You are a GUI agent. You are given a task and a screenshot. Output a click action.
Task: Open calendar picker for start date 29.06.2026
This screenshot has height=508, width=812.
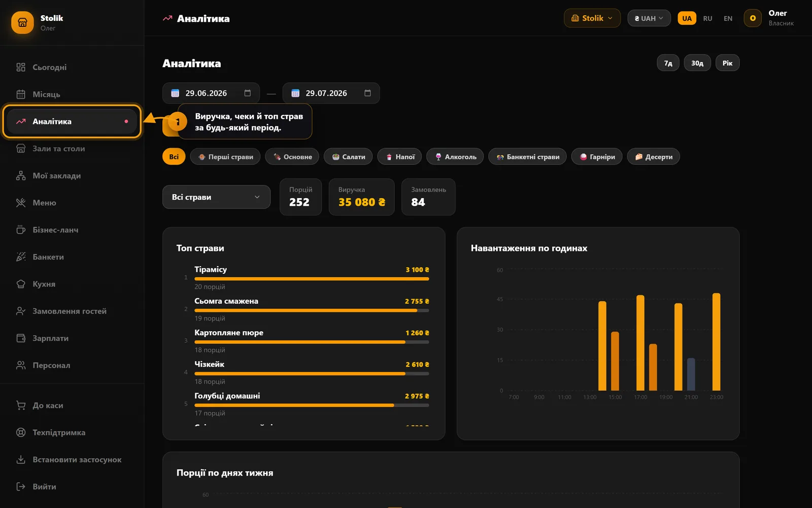(248, 93)
